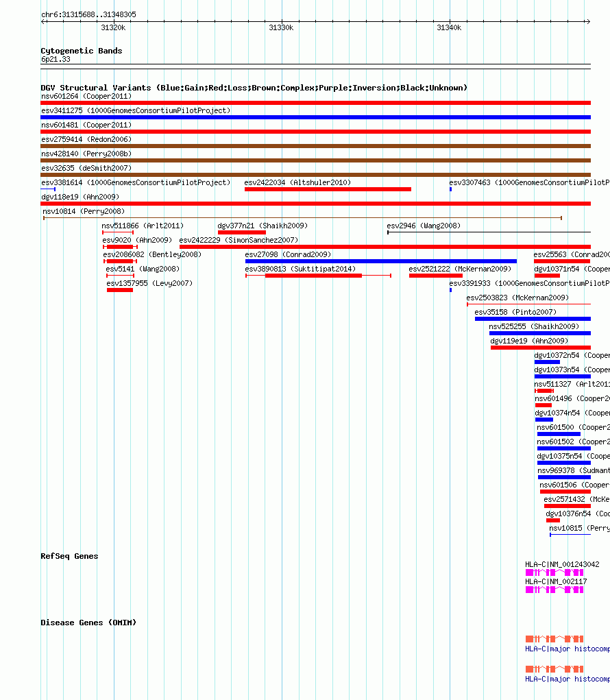Open dgv10371n54 variant label
Image resolution: width=610 pixels, height=700 pixels.
coord(572,269)
